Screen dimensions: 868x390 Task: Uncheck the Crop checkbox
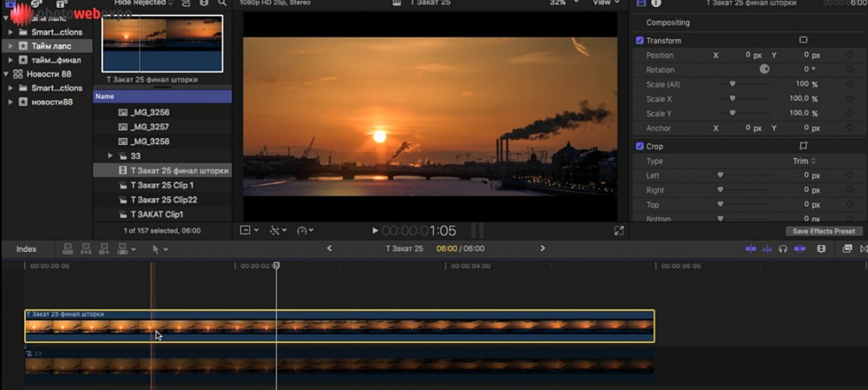pyautogui.click(x=640, y=146)
